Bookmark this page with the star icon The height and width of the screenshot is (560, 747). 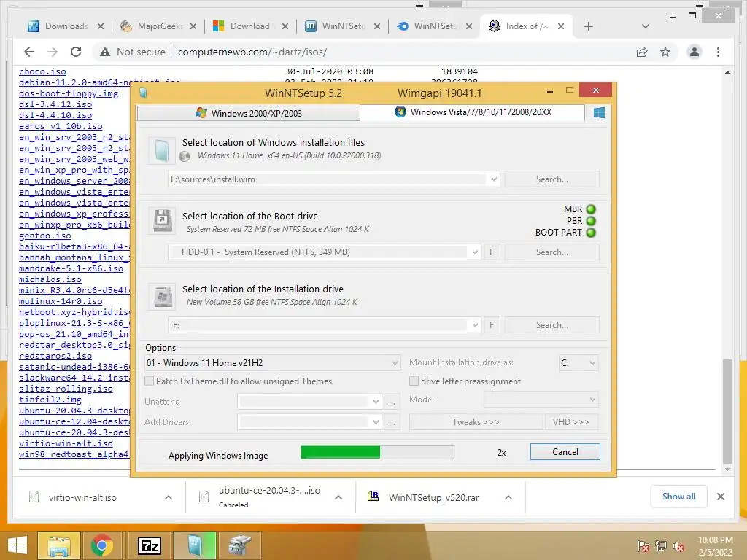[x=665, y=52]
